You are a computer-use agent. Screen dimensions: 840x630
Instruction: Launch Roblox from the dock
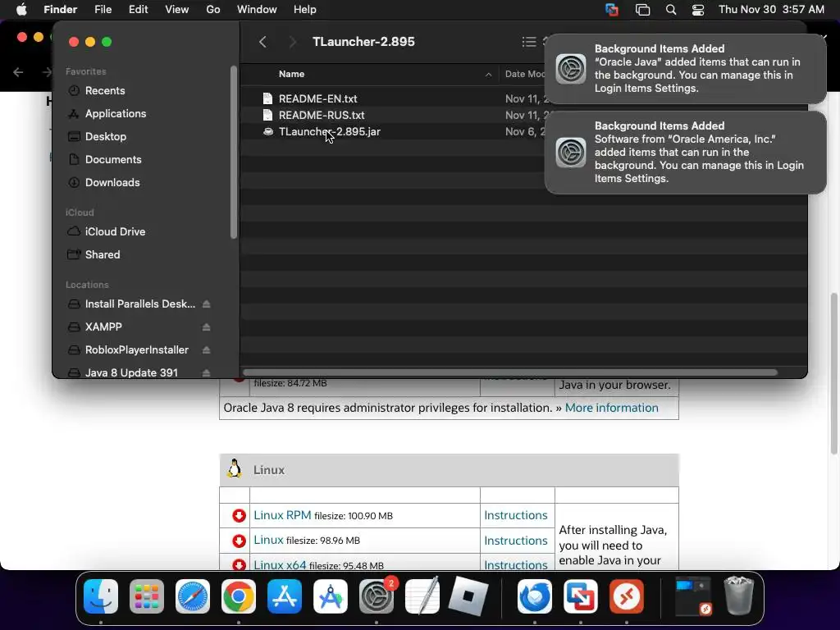coord(468,596)
